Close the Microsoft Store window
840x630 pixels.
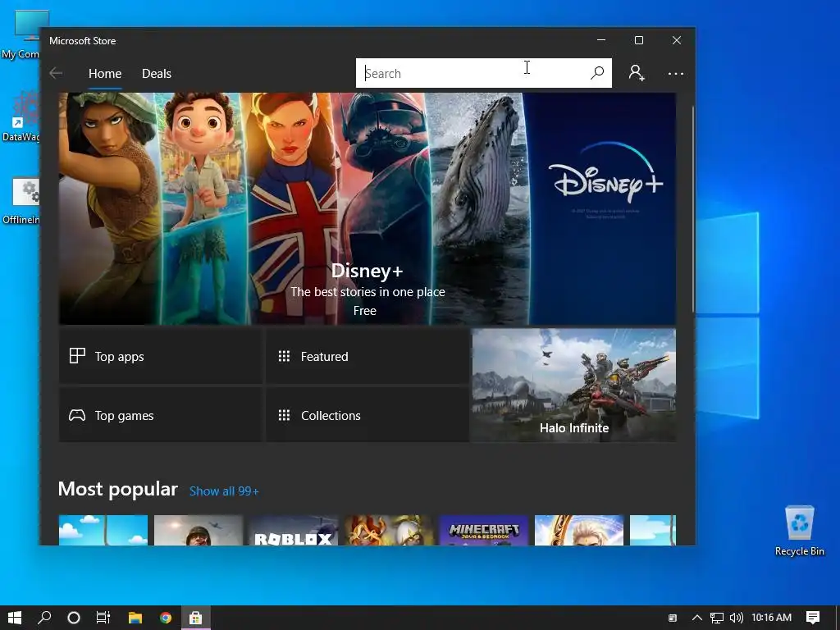(677, 40)
